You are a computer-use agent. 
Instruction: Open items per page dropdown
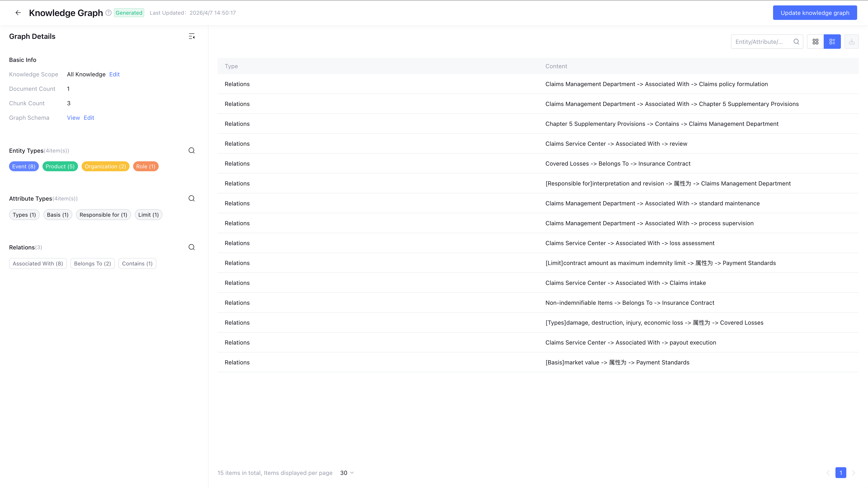click(x=347, y=473)
